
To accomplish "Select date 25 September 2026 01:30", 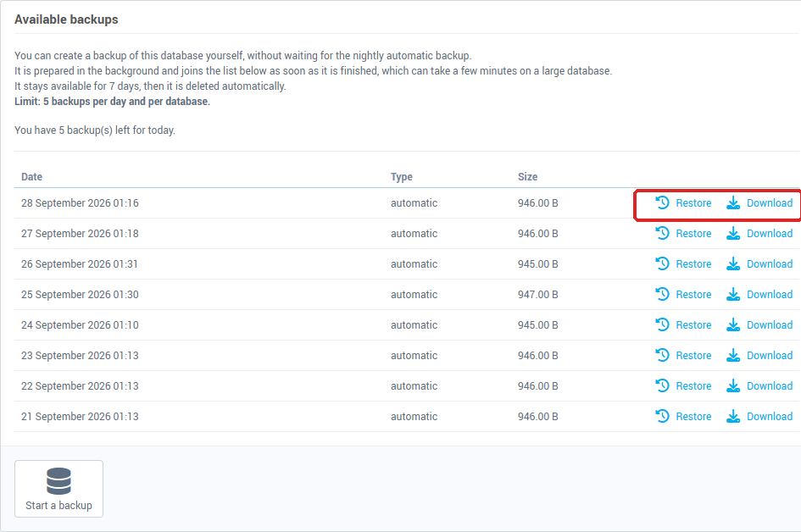I will point(80,295).
